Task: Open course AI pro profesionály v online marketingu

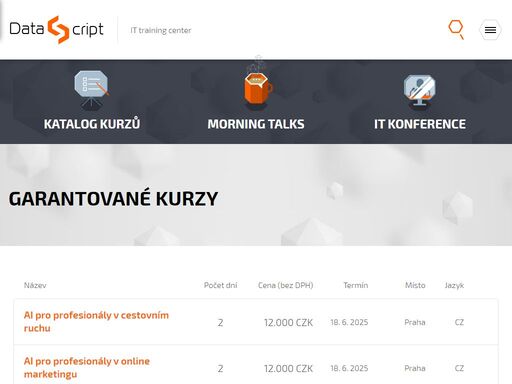Action: 87,368
